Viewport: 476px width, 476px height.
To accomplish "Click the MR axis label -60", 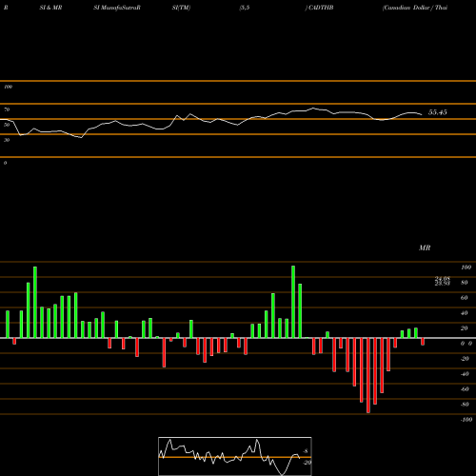I will 465,389.
